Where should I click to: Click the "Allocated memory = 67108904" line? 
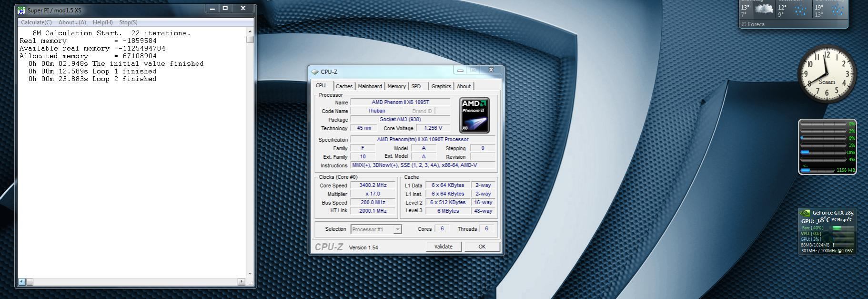[x=88, y=56]
